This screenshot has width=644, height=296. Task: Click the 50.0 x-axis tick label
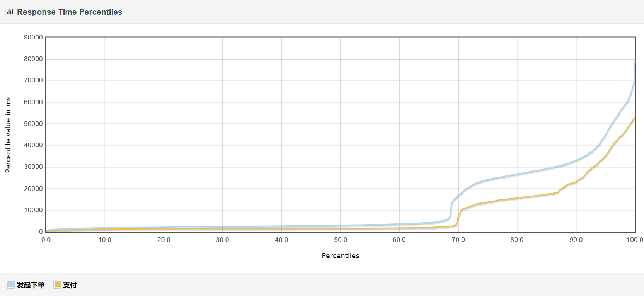click(x=341, y=240)
